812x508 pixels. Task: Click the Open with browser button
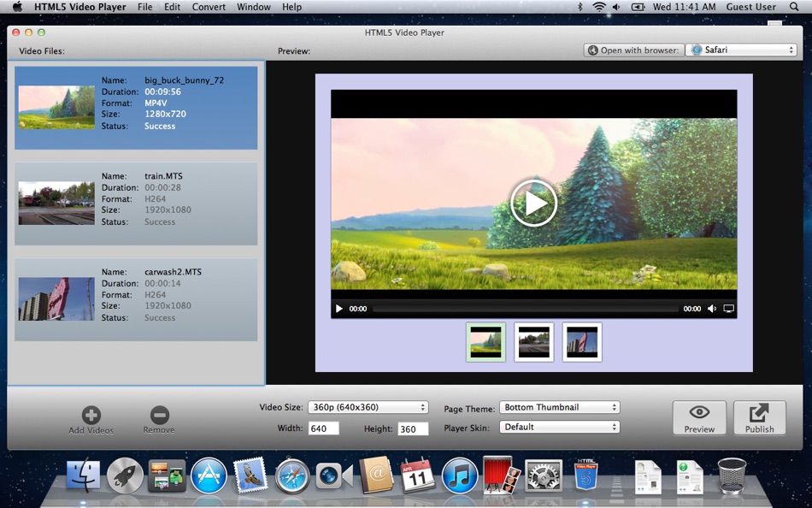633,50
